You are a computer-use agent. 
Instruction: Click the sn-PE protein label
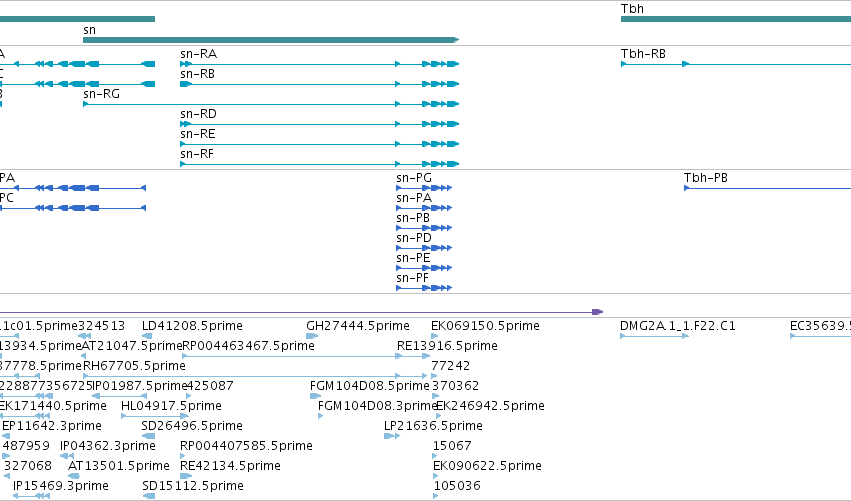pyautogui.click(x=414, y=258)
